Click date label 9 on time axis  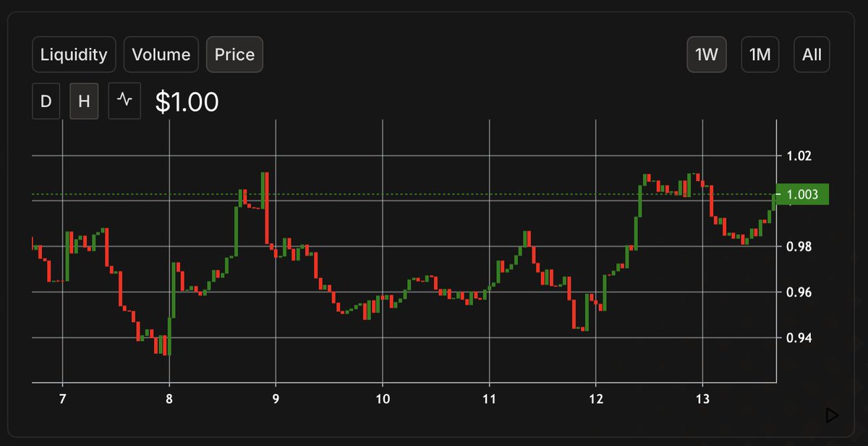[x=276, y=399]
